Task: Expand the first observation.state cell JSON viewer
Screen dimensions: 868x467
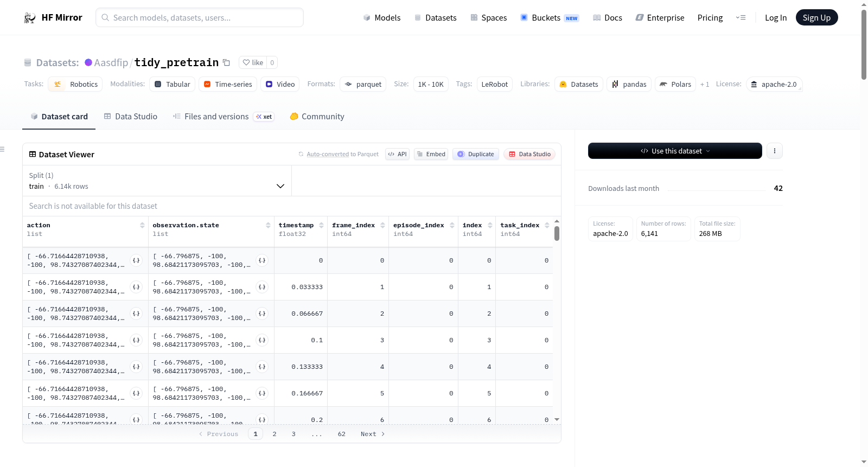Action: point(262,260)
